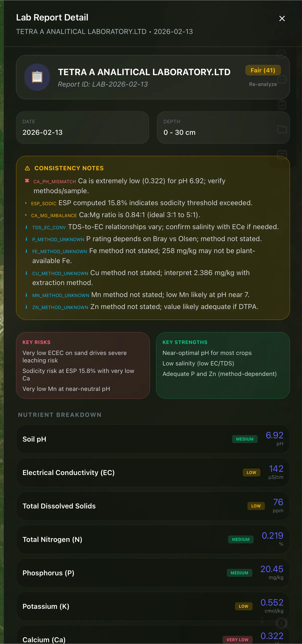Click the lab report clipboard icon

[37, 77]
